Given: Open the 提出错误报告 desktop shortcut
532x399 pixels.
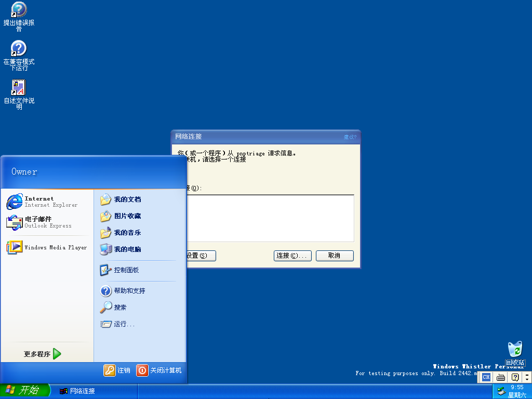Looking at the screenshot, I should pyautogui.click(x=19, y=16).
